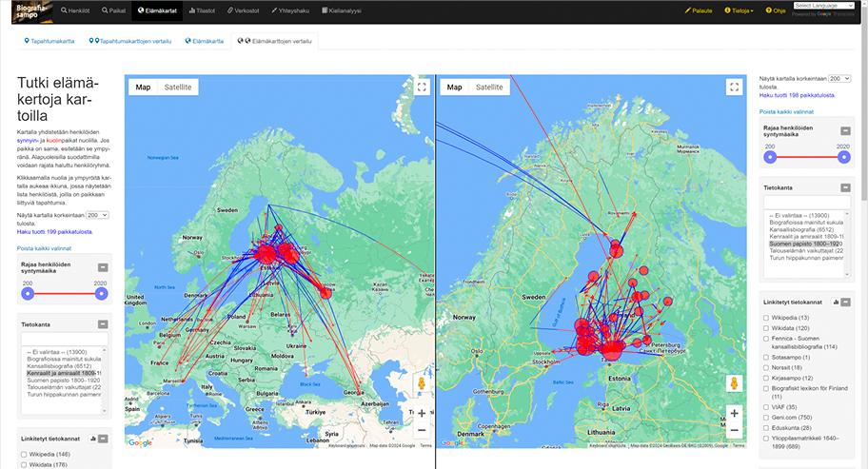The width and height of the screenshot is (868, 469).
Task: Click Pegman street view icon on right map
Action: click(x=734, y=383)
